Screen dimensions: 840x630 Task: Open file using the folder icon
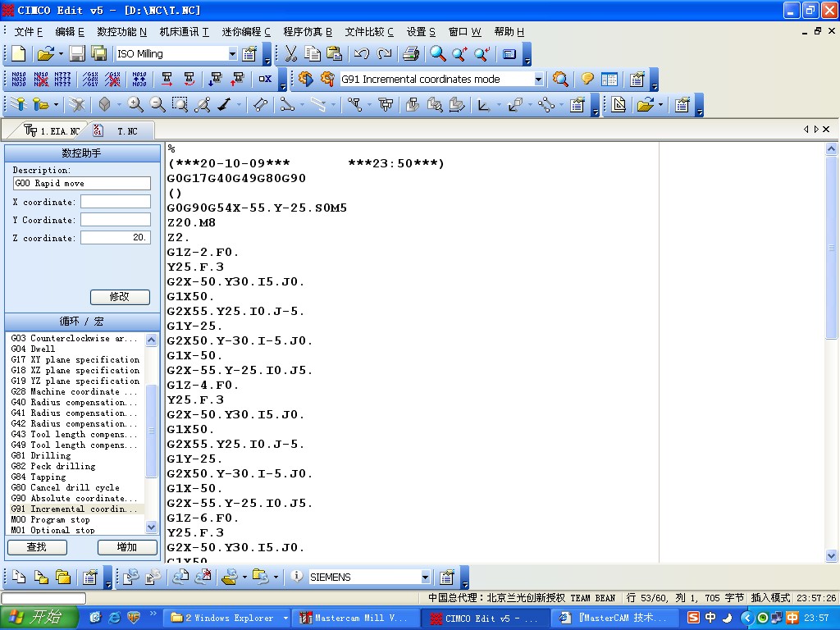tap(46, 53)
